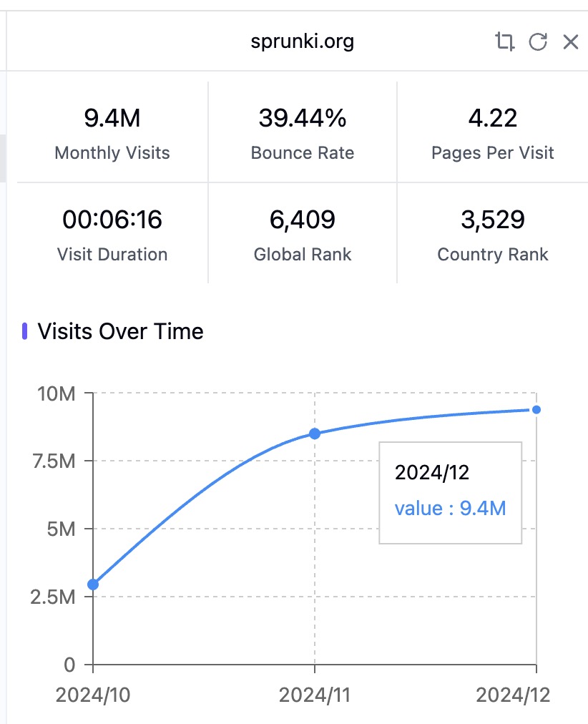Click the crop screenshot icon
588x724 pixels.
(x=504, y=41)
